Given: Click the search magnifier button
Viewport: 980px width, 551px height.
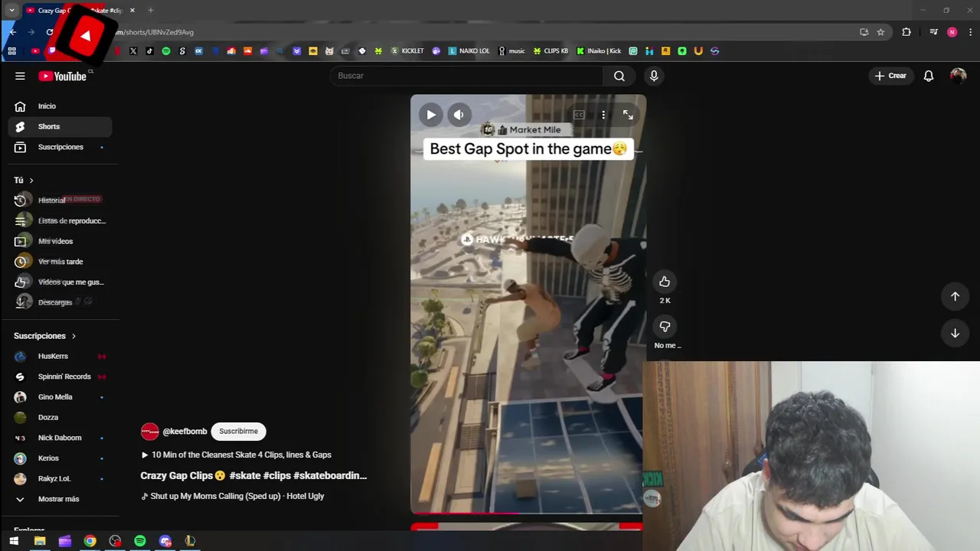Looking at the screenshot, I should pos(619,76).
